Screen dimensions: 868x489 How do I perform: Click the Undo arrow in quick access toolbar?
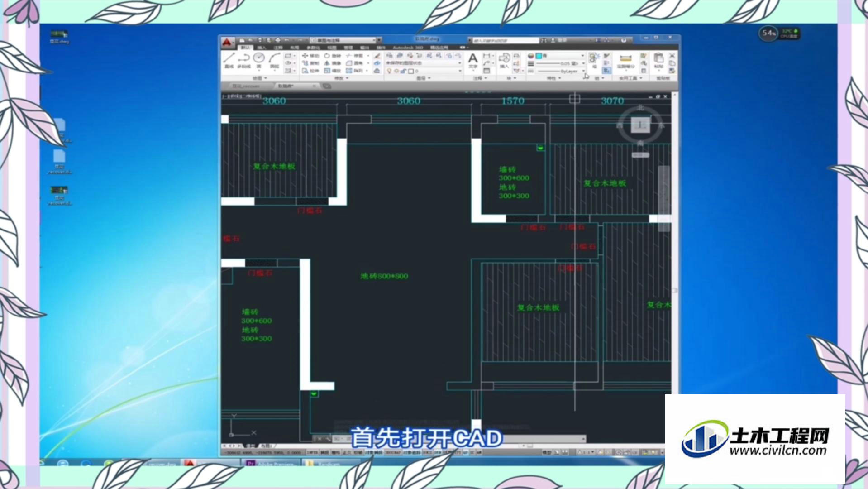coord(286,40)
